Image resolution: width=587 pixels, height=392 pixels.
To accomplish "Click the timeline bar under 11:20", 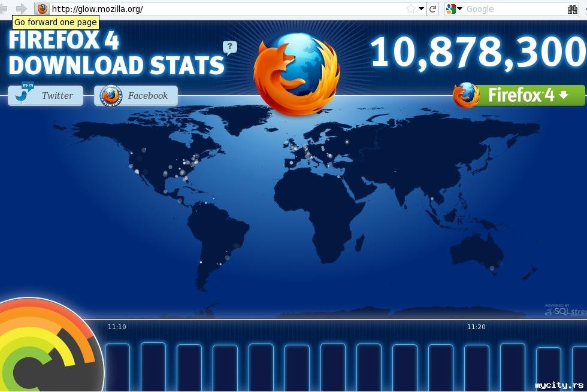I will 477,367.
